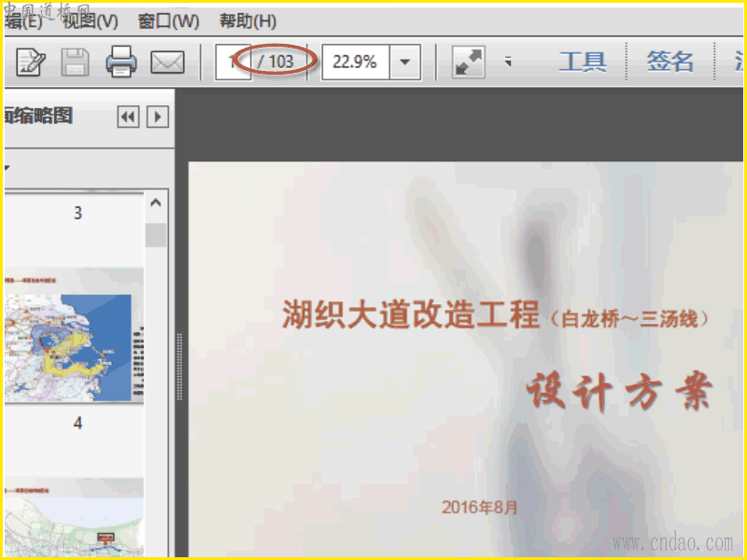Click the panel splitter grip handle

click(179, 367)
